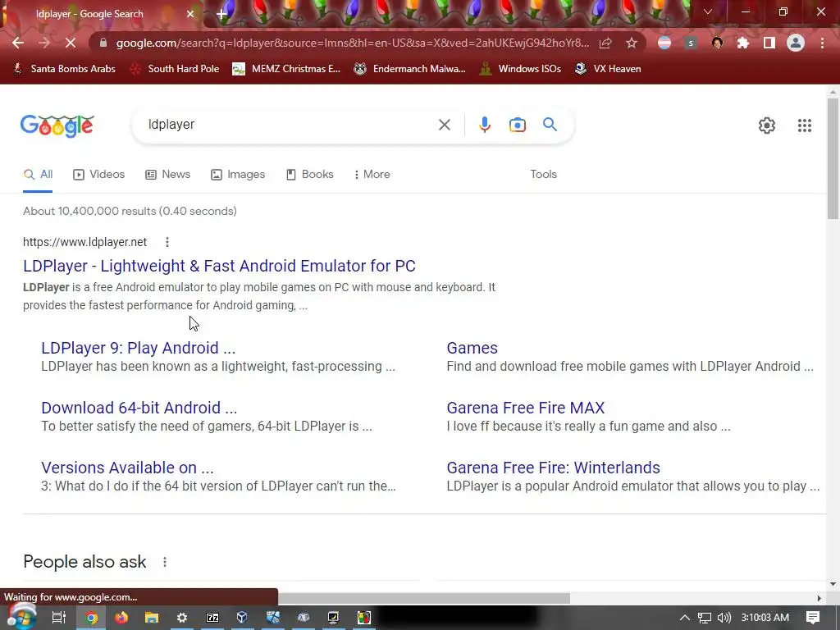Open the Windows Start orb

(21, 617)
